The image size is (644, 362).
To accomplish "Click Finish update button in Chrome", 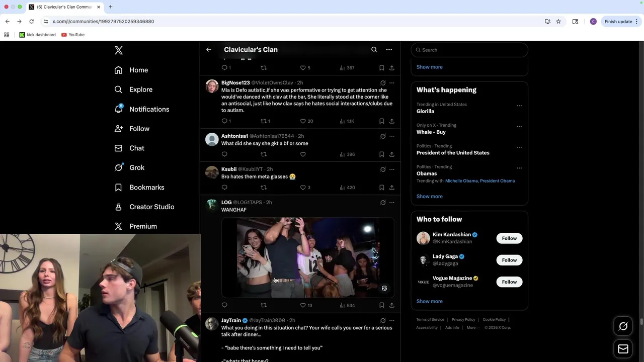I will [x=622, y=22].
